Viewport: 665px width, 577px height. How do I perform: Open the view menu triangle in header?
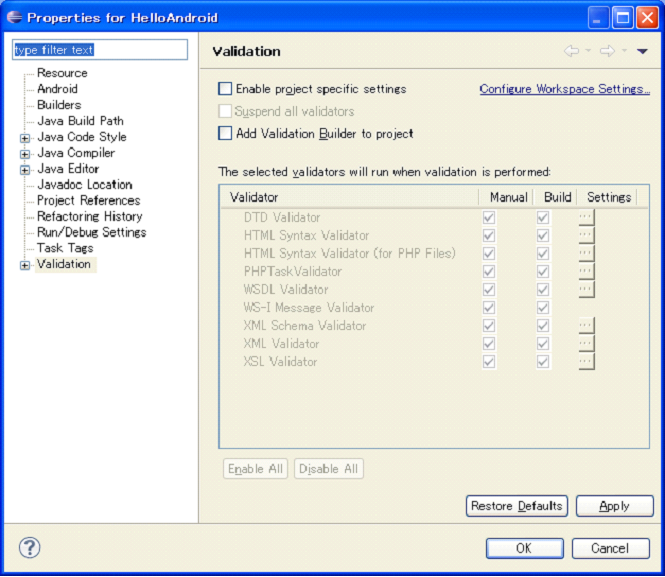[642, 51]
